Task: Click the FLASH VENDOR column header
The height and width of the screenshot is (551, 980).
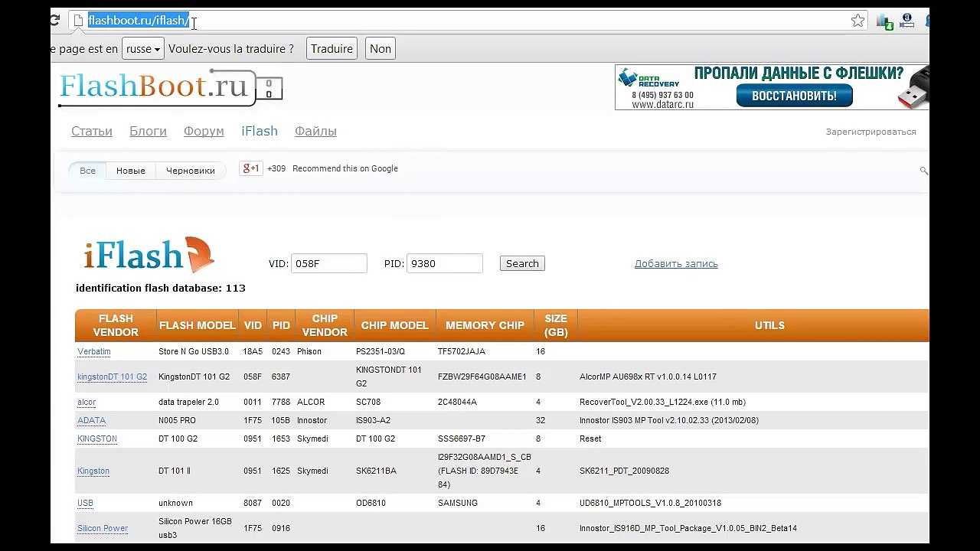Action: [x=116, y=325]
